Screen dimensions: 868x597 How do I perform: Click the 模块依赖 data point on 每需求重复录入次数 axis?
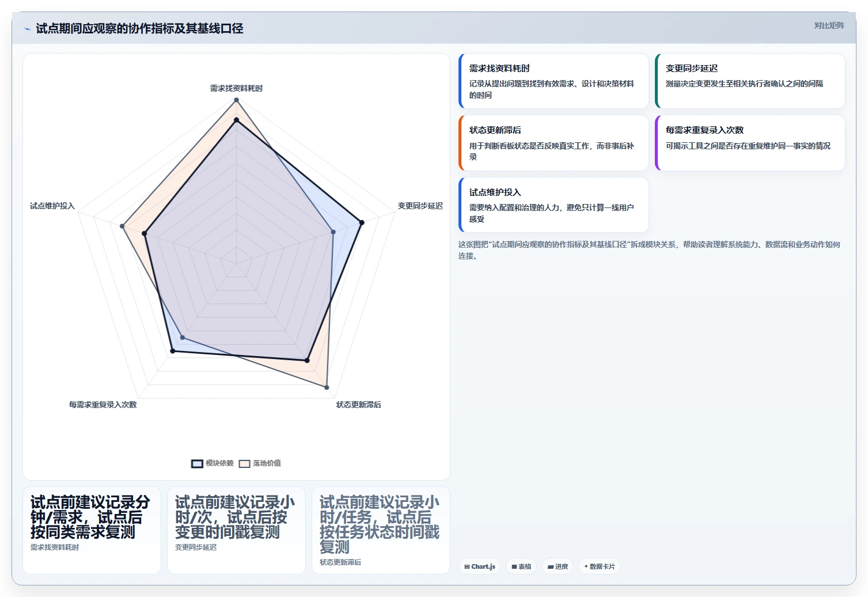tap(172, 351)
